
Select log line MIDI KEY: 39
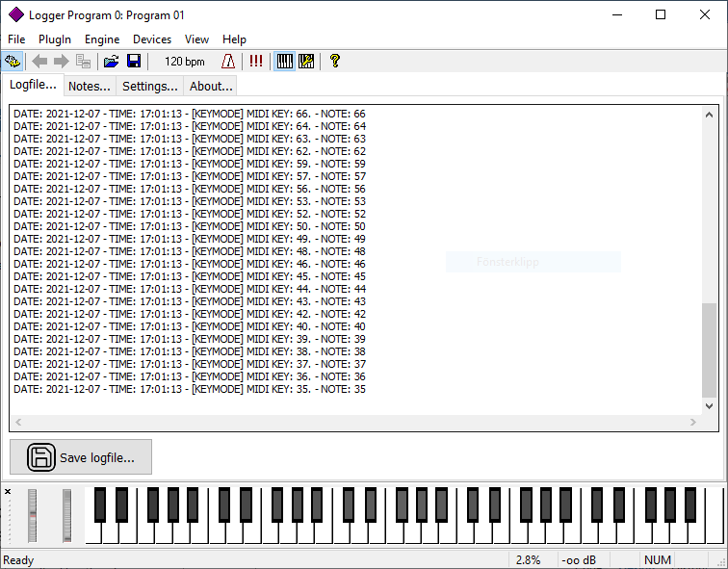tap(190, 339)
